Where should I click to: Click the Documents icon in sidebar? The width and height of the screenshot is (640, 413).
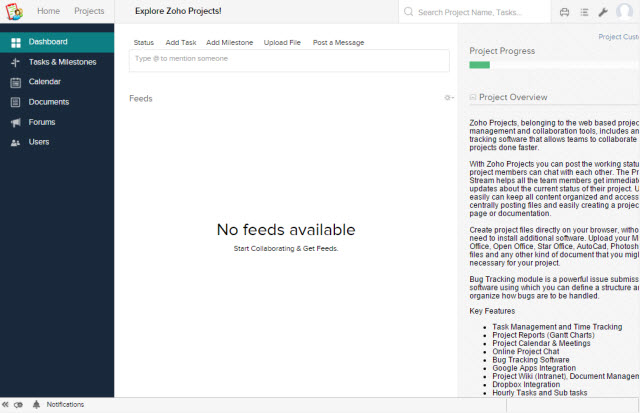(x=16, y=102)
